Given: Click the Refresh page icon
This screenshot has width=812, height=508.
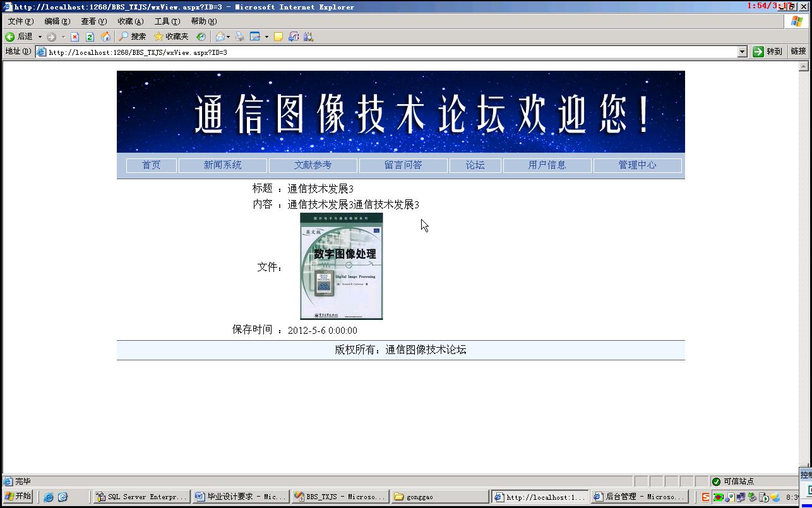Looking at the screenshot, I should 90,37.
